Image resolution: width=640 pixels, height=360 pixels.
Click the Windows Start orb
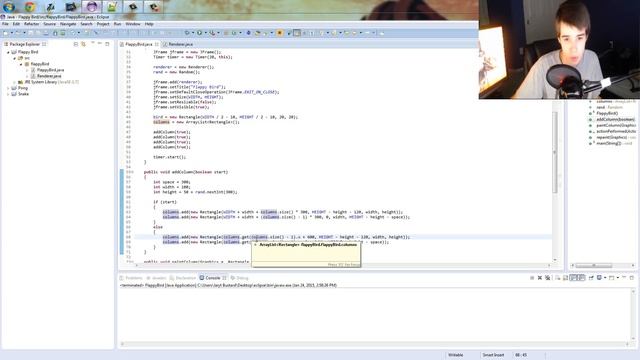pos(9,7)
